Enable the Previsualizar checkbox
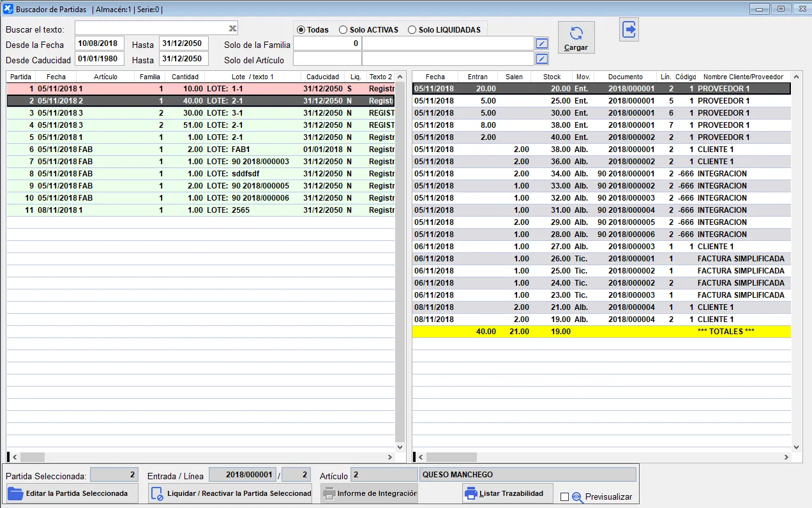The height and width of the screenshot is (508, 812). coord(564,497)
